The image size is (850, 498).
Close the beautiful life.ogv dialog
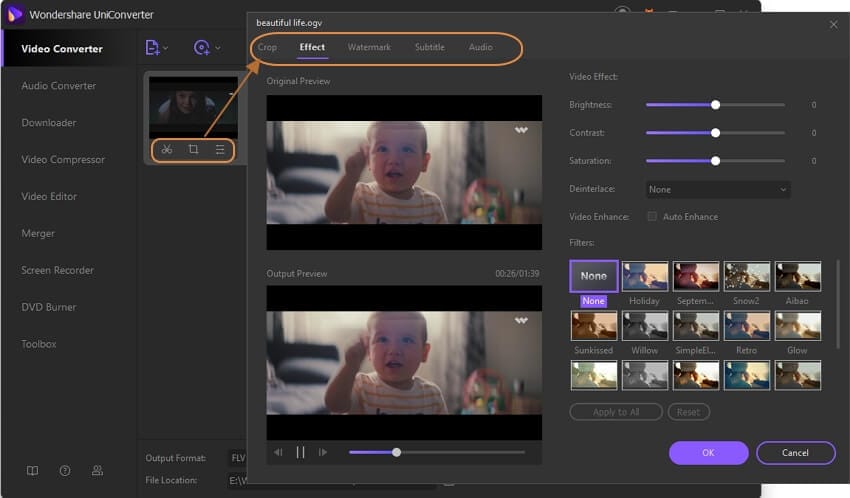tap(834, 24)
